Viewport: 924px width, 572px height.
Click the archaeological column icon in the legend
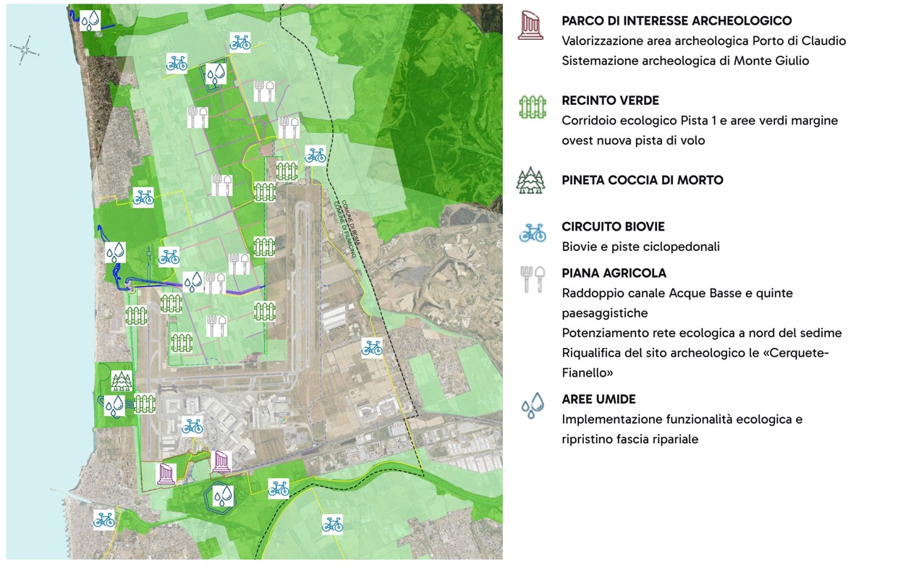point(532,25)
